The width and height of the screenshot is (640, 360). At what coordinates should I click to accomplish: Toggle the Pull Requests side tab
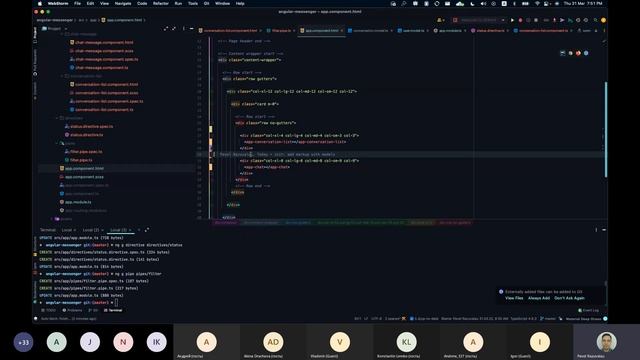[35, 62]
